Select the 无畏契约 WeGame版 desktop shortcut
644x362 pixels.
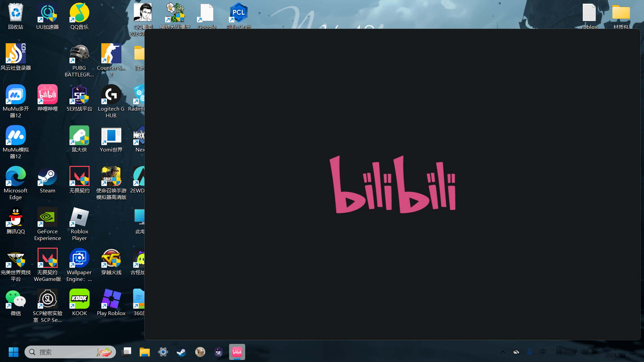(47, 265)
